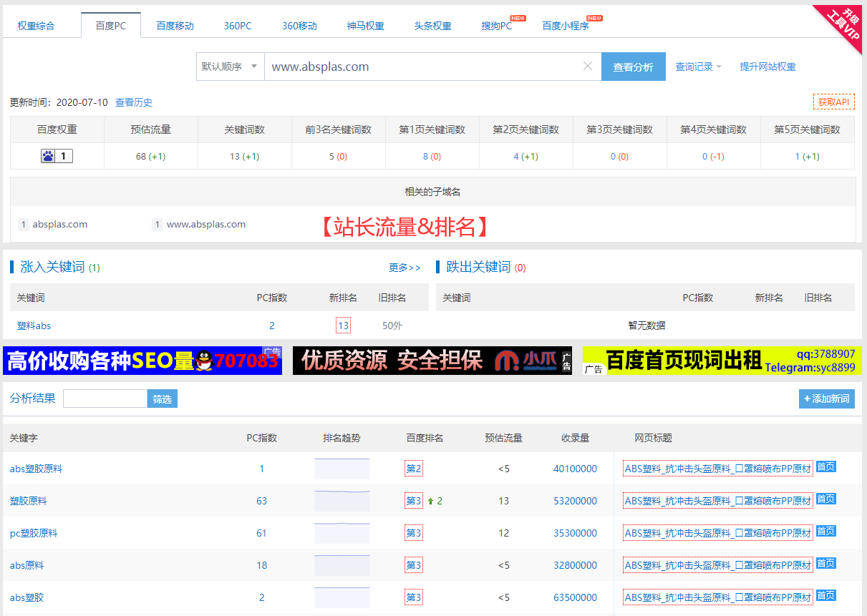The image size is (867, 616).
Task: Open the 查看历史 link
Action: 134,102
